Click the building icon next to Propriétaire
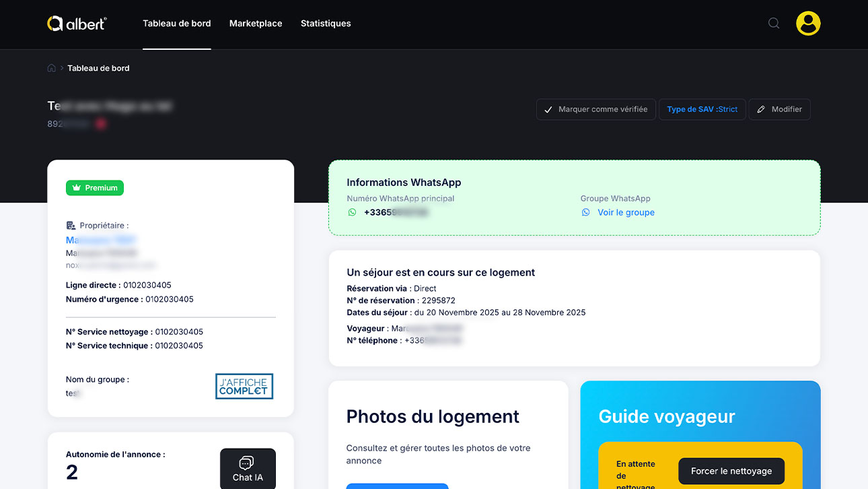Viewport: 868px width, 489px height. coord(71,226)
